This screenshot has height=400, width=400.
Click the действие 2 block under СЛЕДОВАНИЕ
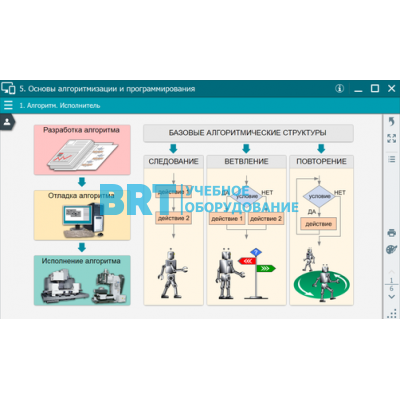click(173, 218)
